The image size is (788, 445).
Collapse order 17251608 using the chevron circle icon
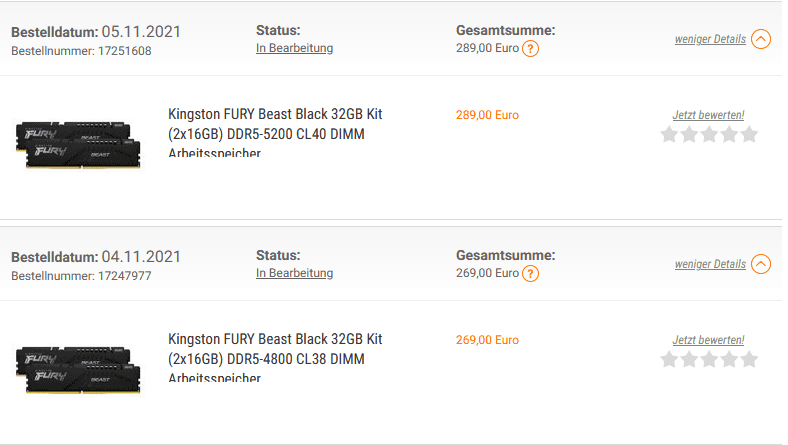(761, 39)
